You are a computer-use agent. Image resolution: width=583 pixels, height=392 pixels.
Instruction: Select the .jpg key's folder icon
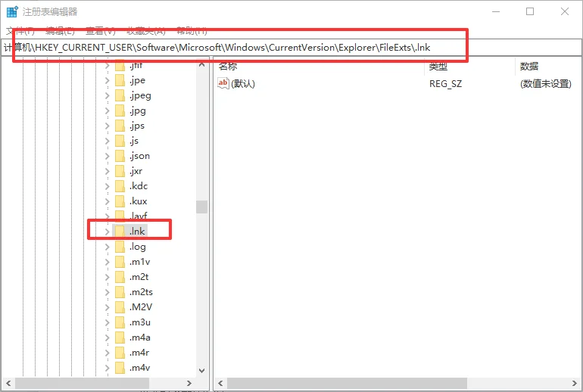pyautogui.click(x=120, y=110)
